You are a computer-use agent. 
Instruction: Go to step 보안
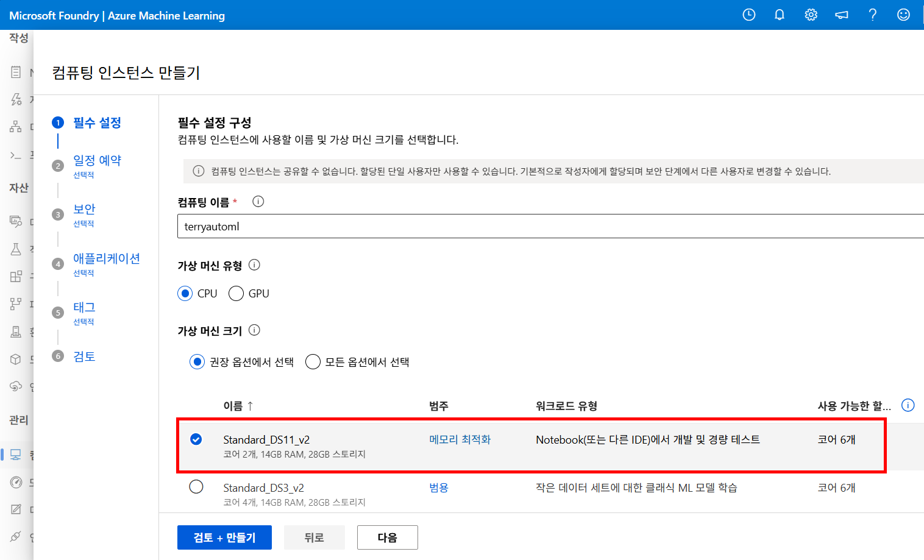click(x=84, y=209)
